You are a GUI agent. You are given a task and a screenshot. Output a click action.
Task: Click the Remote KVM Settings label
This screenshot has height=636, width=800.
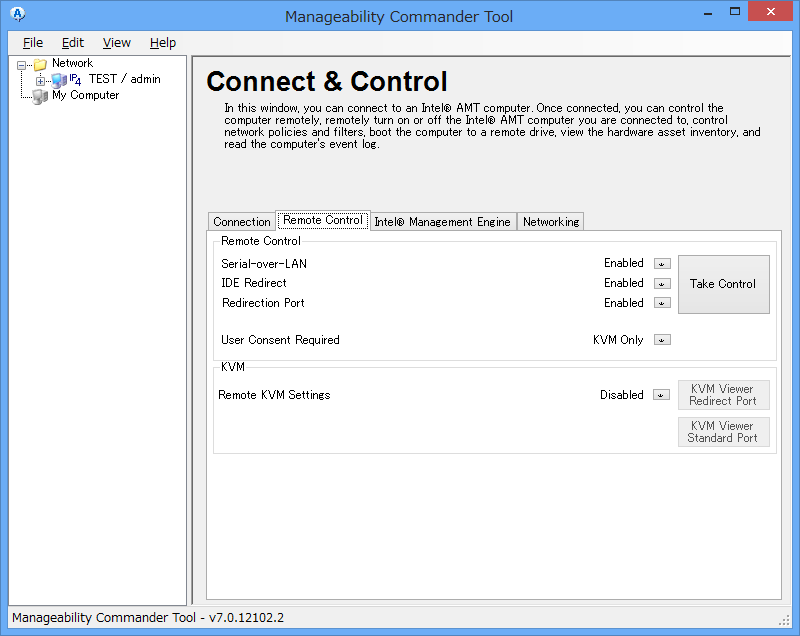[274, 395]
